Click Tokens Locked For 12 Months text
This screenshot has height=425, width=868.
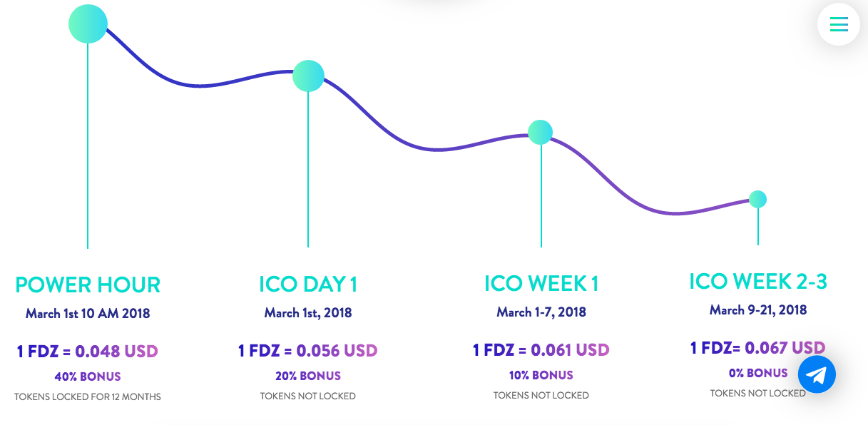[88, 396]
